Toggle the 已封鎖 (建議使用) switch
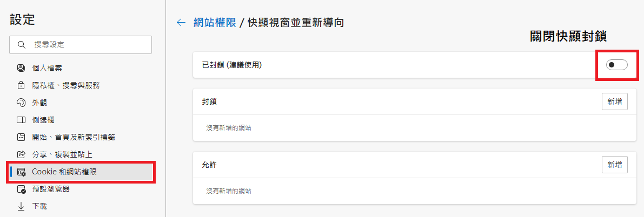 click(616, 65)
